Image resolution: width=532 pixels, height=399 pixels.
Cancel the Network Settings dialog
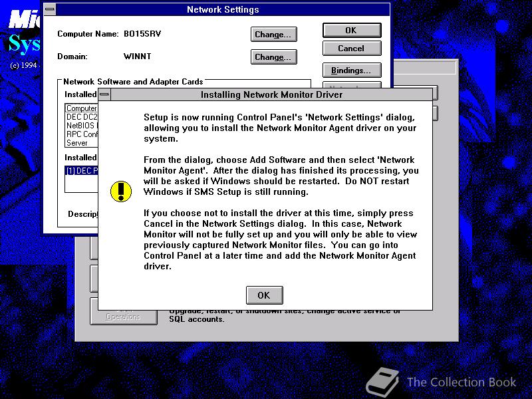pyautogui.click(x=352, y=49)
